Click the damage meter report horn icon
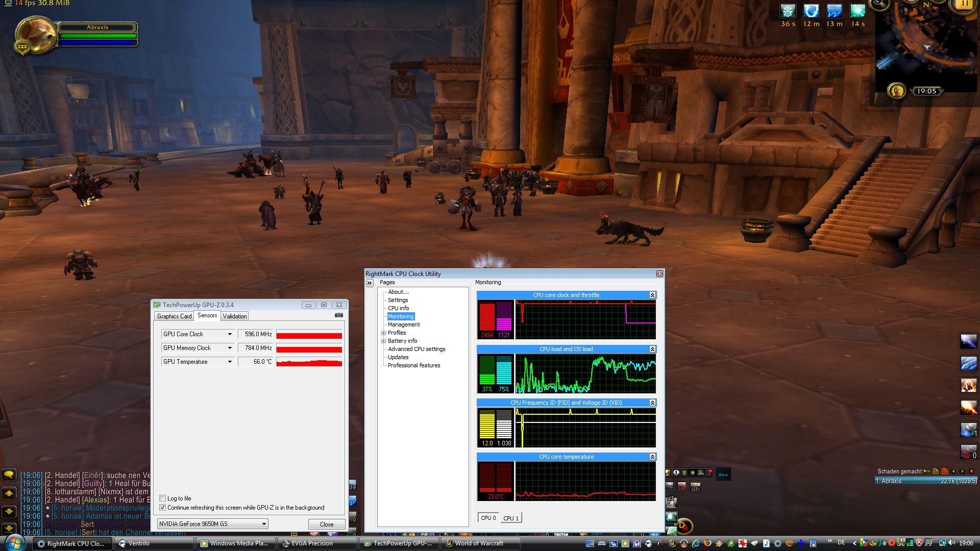Image resolution: width=980 pixels, height=551 pixels. 926,471
